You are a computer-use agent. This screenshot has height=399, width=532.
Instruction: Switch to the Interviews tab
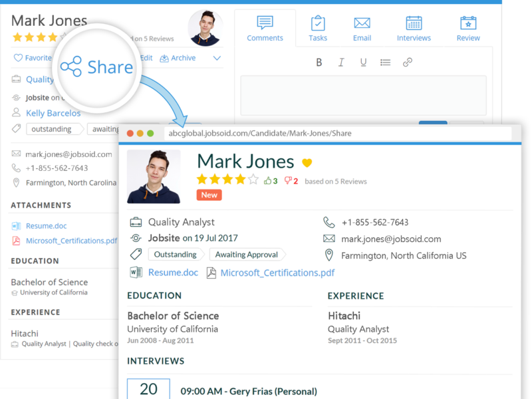pos(414,29)
